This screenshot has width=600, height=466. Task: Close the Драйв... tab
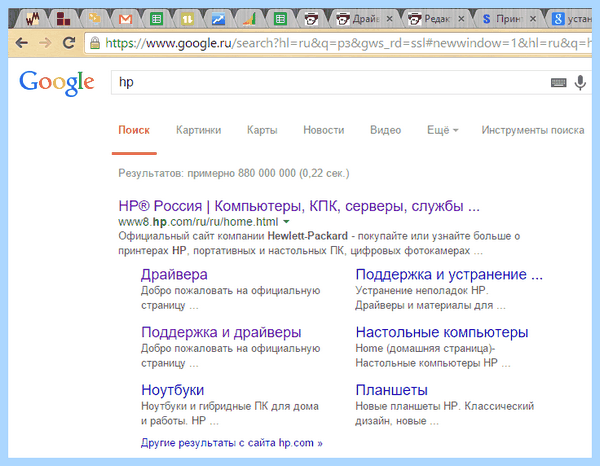pyautogui.click(x=389, y=19)
